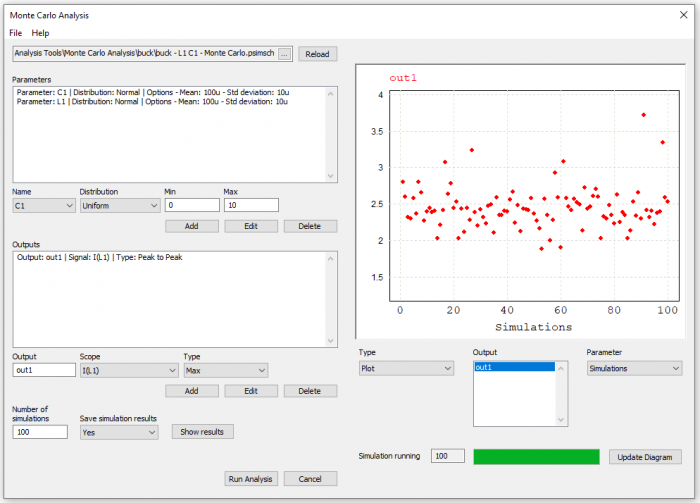This screenshot has height=503, width=700.
Task: Open the File menu
Action: click(15, 33)
